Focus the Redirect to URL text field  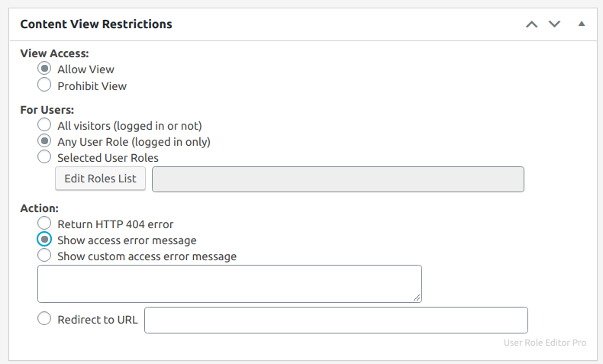tap(336, 320)
